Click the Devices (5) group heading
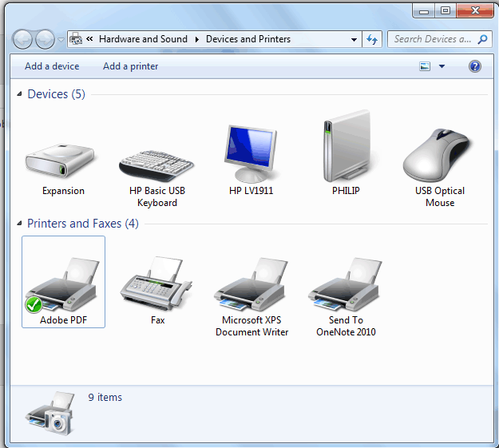Screen dimensions: 499x448 pyautogui.click(x=57, y=94)
